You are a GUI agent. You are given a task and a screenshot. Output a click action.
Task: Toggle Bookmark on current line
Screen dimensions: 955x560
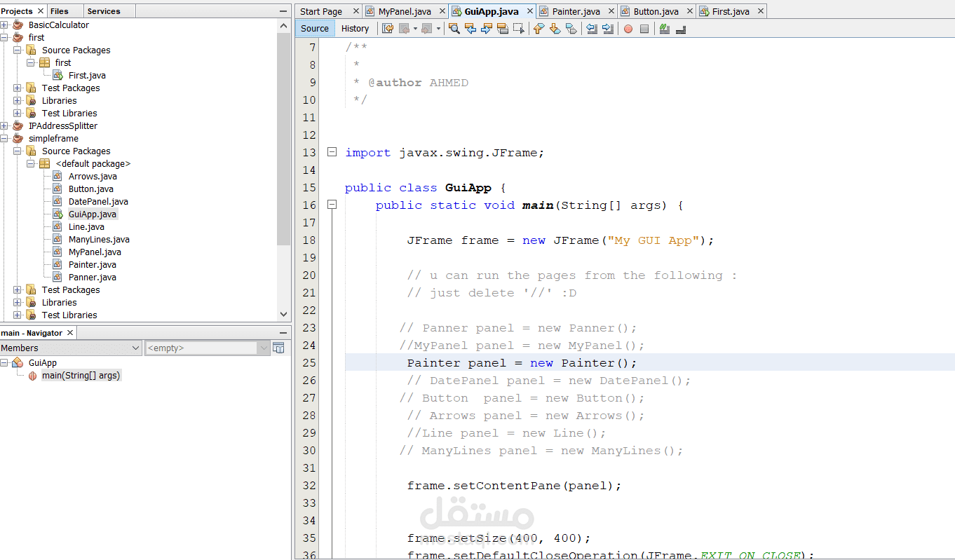(x=571, y=29)
